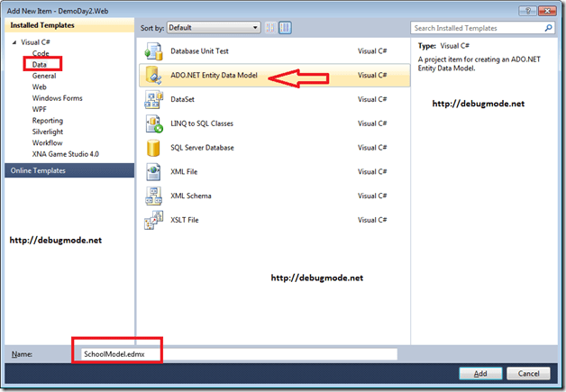Image resolution: width=566 pixels, height=392 pixels.
Task: Pick the SQL Server Database icon
Action: 152,148
